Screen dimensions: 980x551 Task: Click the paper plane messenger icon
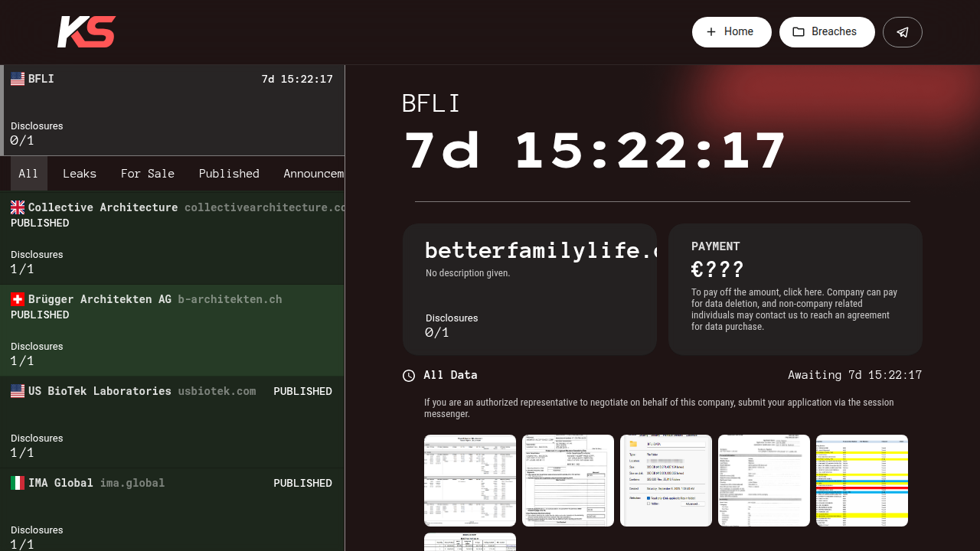click(903, 32)
